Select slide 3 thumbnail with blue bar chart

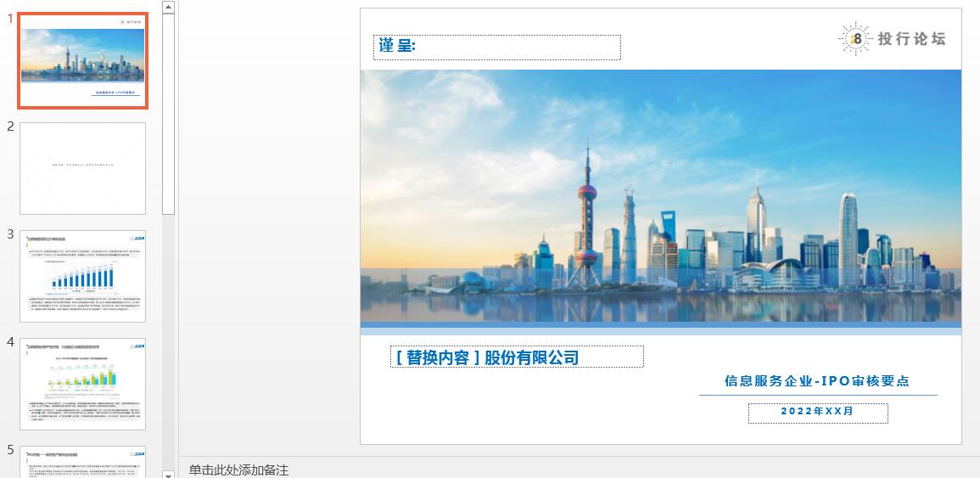point(82,276)
